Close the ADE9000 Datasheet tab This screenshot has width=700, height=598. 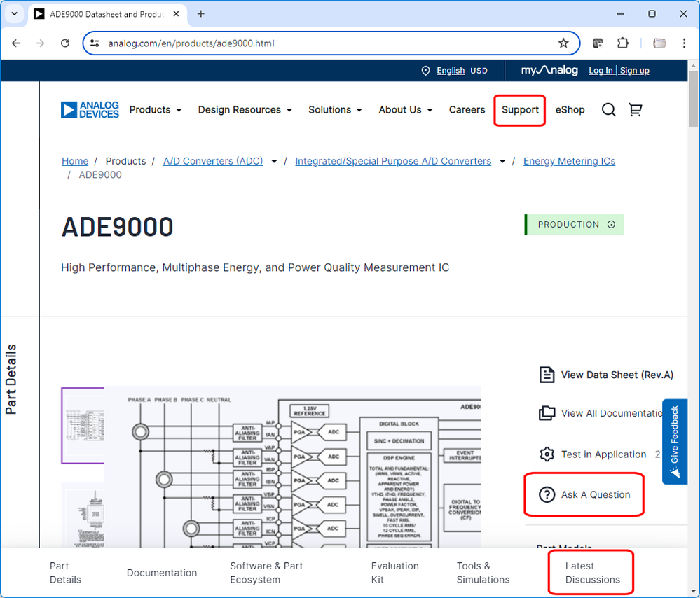[x=177, y=14]
